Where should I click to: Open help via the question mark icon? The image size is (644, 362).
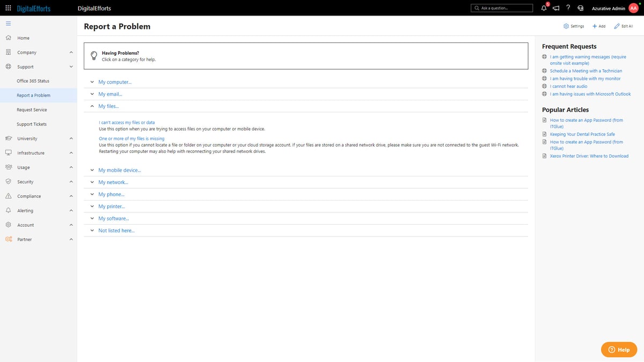pos(568,8)
